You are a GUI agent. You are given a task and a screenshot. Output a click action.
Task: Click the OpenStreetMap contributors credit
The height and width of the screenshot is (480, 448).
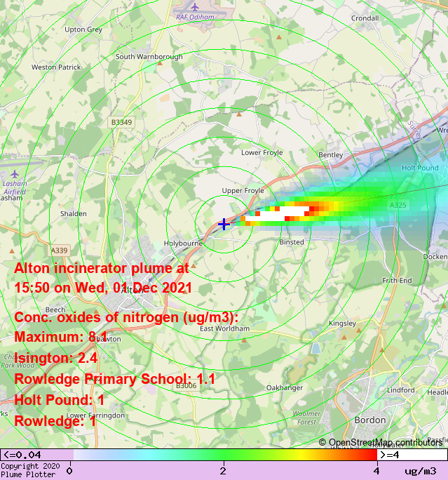[381, 442]
